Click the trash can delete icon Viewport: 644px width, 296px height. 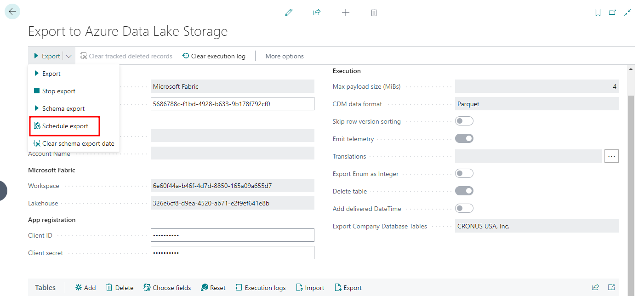374,12
